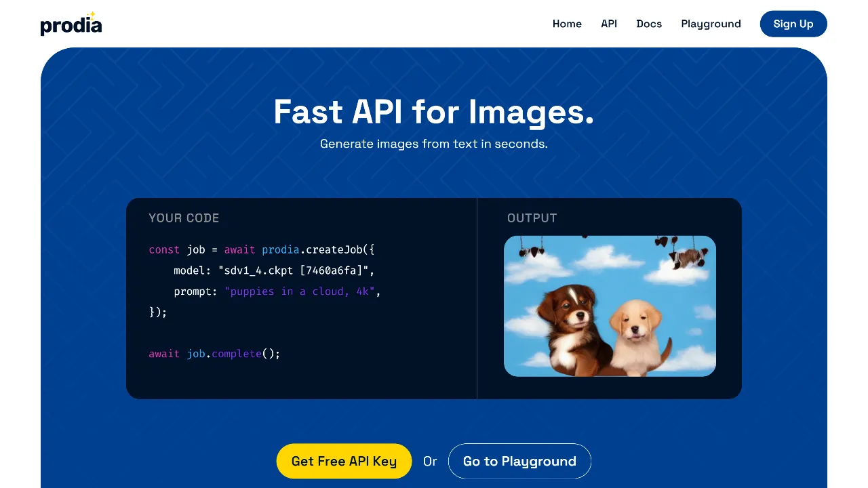Click the 'Or' text between buttons
The height and width of the screenshot is (488, 868).
[430, 461]
